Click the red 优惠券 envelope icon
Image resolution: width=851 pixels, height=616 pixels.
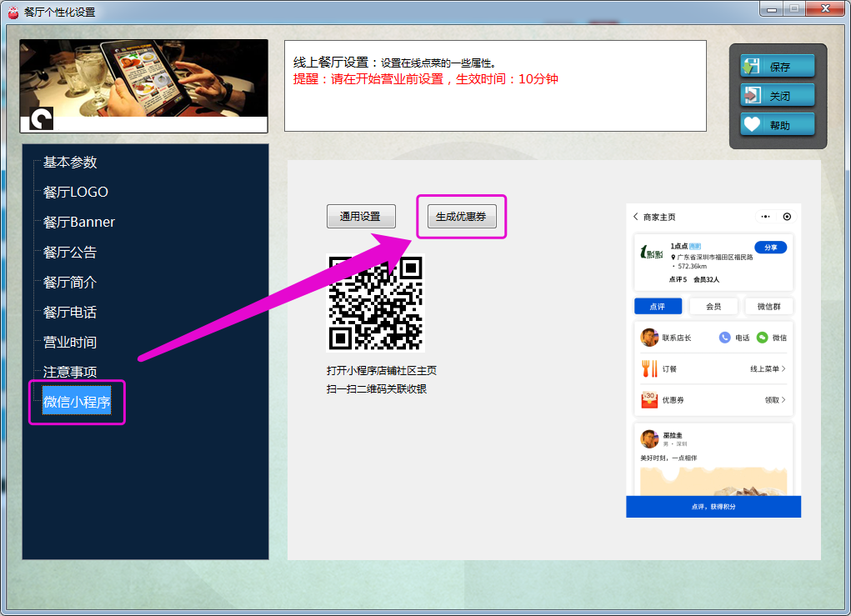pyautogui.click(x=649, y=399)
